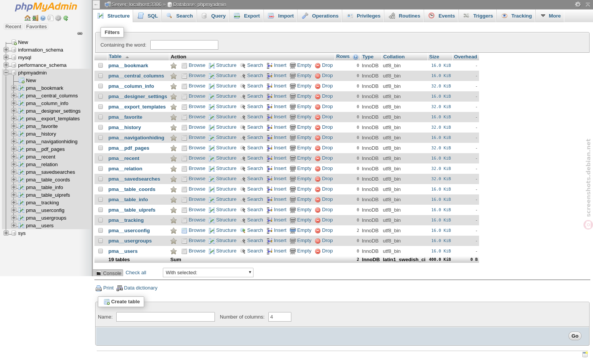Click the sys database icon in the tree
Image resolution: width=593 pixels, height=364 pixels.
[x=14, y=233]
